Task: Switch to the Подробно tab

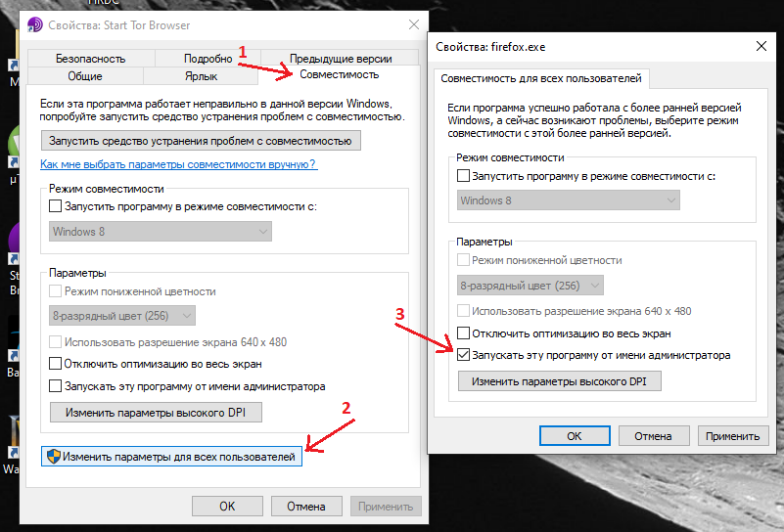Action: 208,59
